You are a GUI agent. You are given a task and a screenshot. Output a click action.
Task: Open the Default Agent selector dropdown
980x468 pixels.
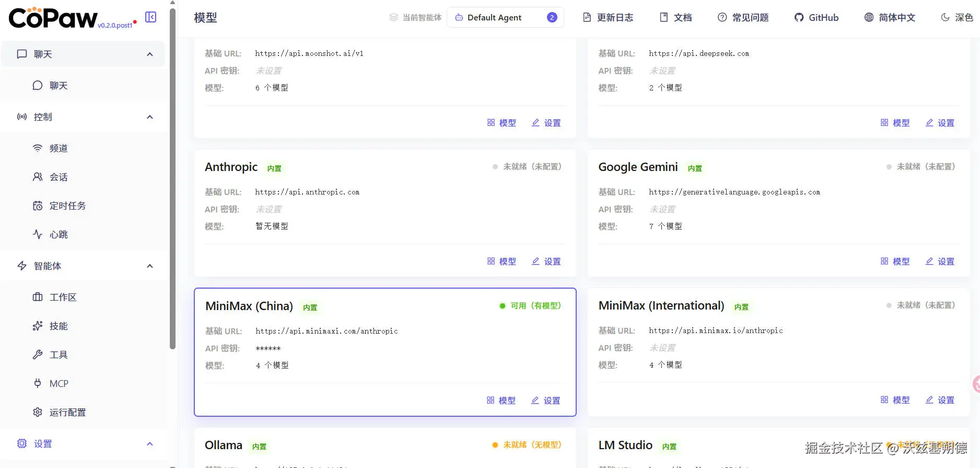pyautogui.click(x=505, y=17)
